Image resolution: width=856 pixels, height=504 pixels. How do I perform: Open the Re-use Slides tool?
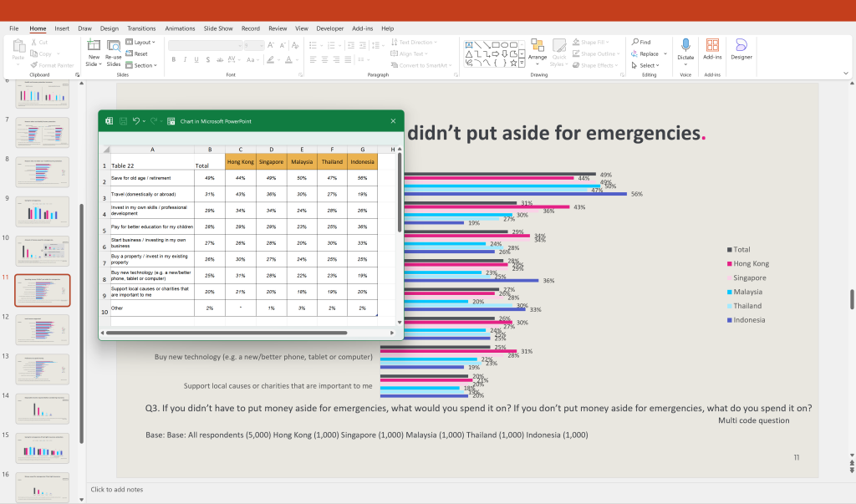(114, 53)
